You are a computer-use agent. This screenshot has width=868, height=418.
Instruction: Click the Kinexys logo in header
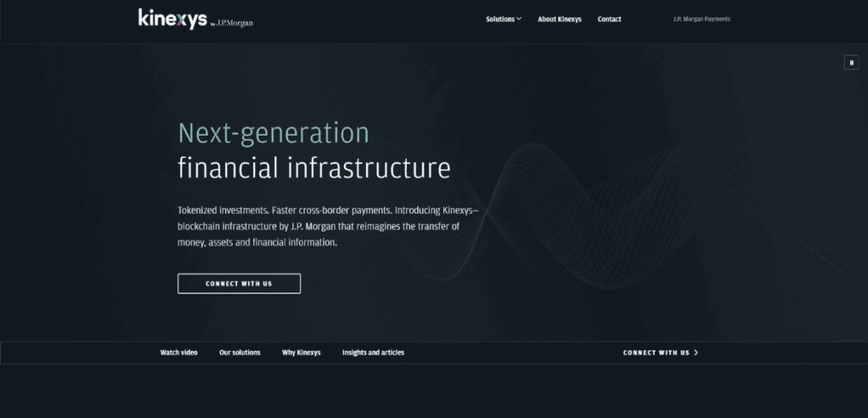click(x=172, y=18)
